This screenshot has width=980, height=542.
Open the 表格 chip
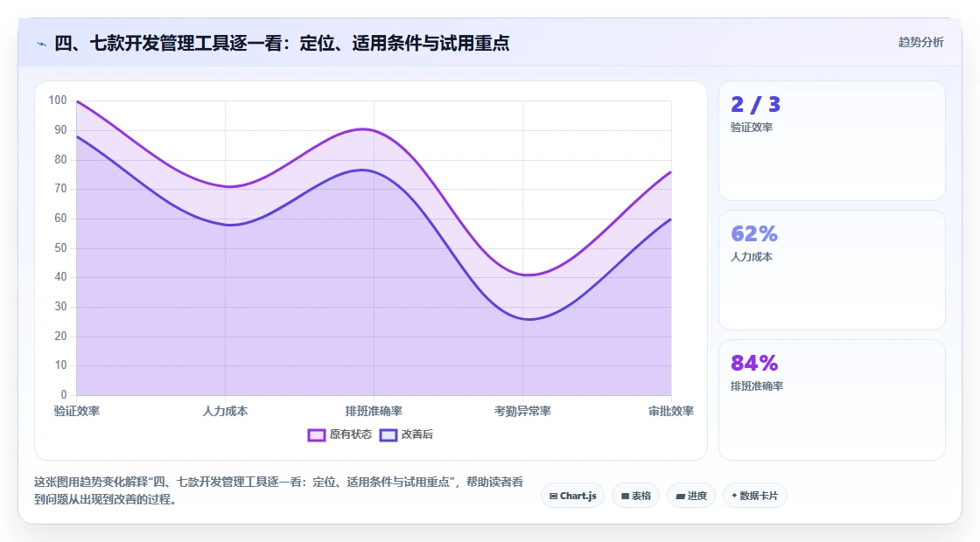pyautogui.click(x=635, y=496)
